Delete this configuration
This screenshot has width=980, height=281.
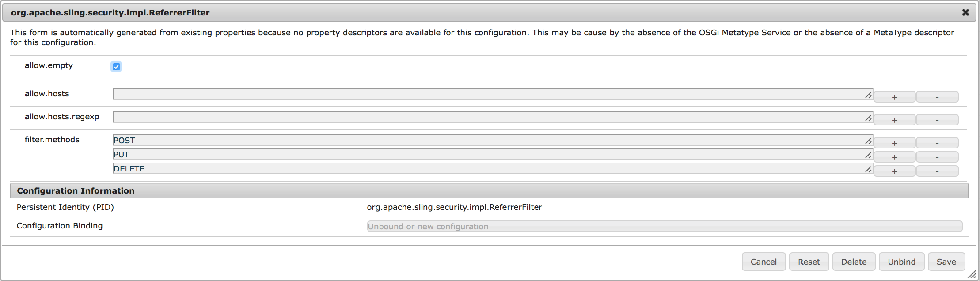coord(854,262)
